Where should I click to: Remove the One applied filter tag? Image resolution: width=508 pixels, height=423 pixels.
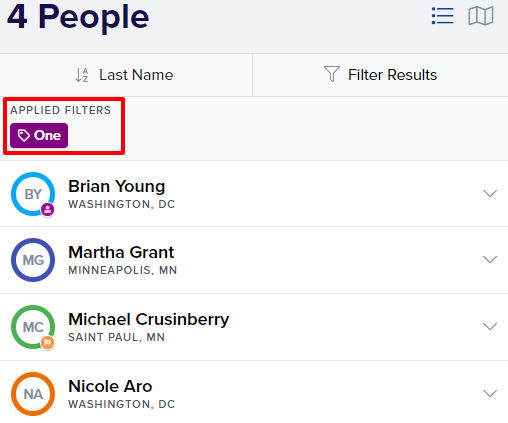tap(39, 136)
